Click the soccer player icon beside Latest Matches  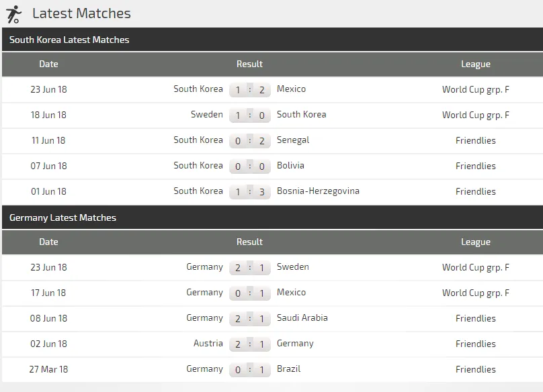pos(13,13)
